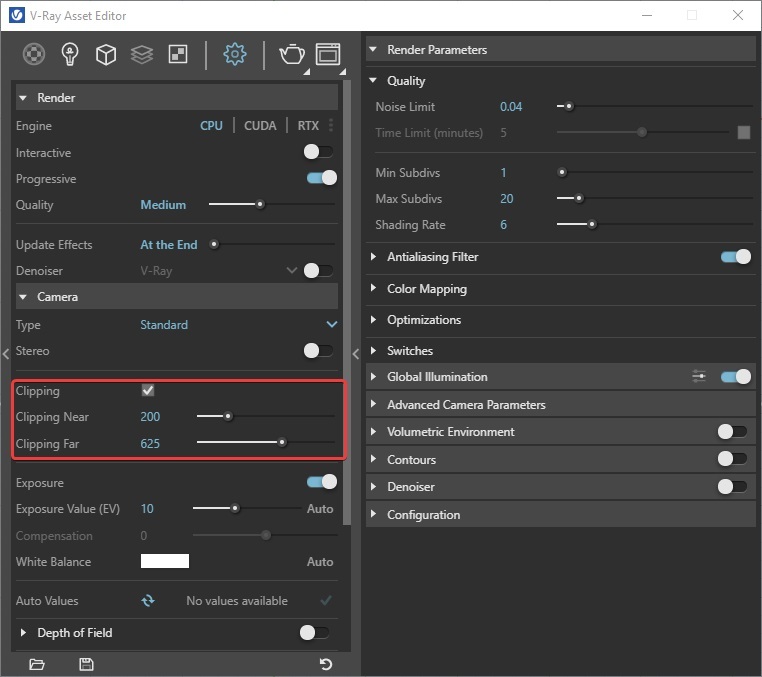Refresh Auto Values with the arrows icon
Image resolution: width=762 pixels, height=677 pixels.
[148, 601]
